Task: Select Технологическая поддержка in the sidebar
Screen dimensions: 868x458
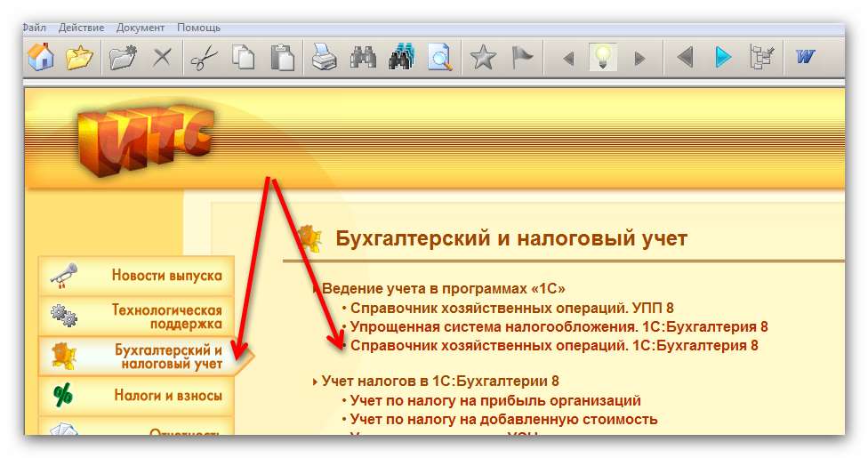Action: click(x=136, y=317)
